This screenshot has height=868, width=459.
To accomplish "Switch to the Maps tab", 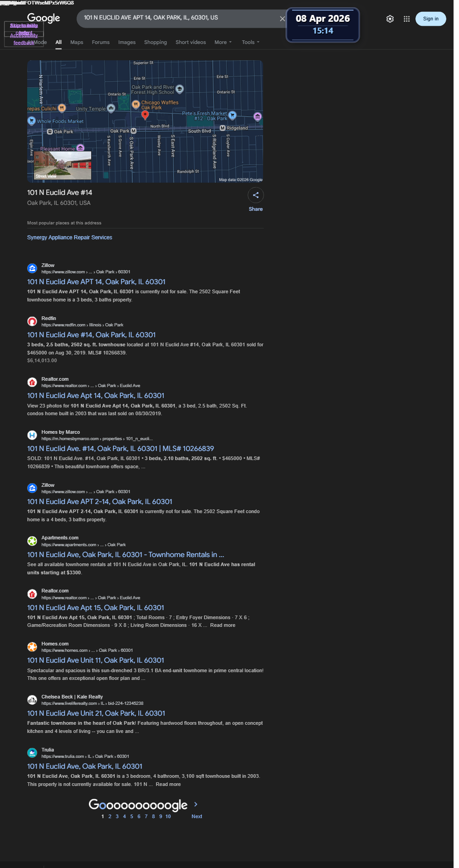I will coord(77,42).
